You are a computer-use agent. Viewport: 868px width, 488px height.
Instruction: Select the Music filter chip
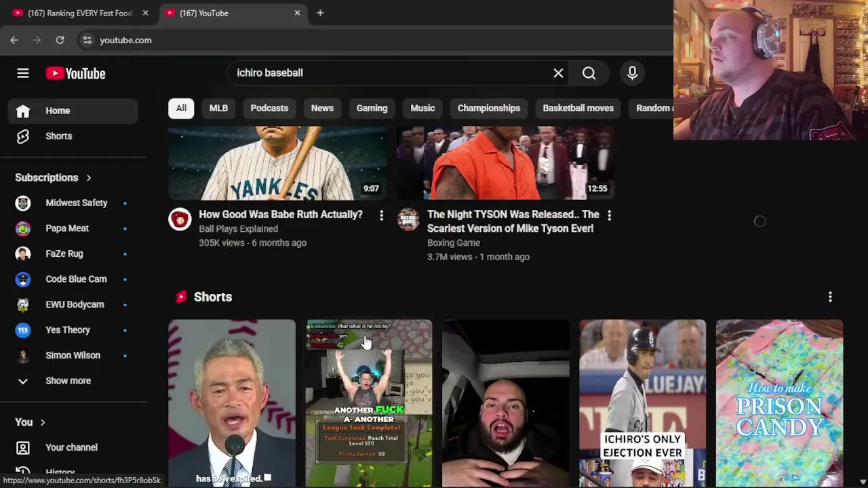[x=422, y=108]
